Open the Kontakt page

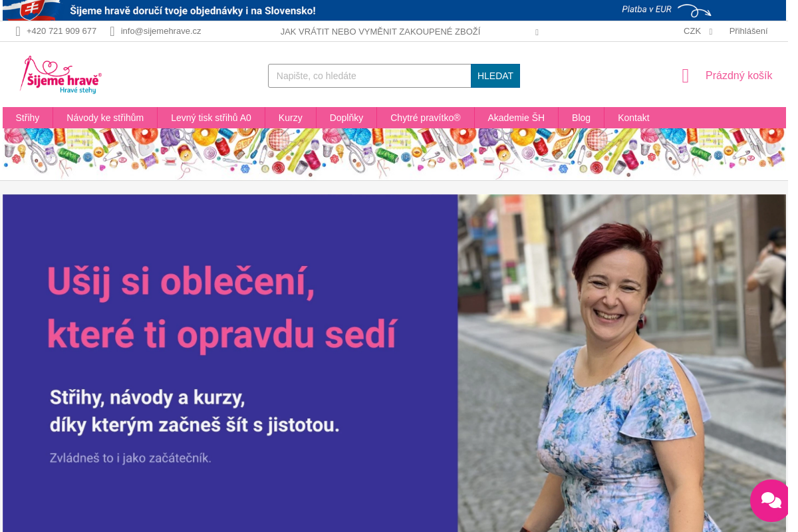tap(633, 118)
